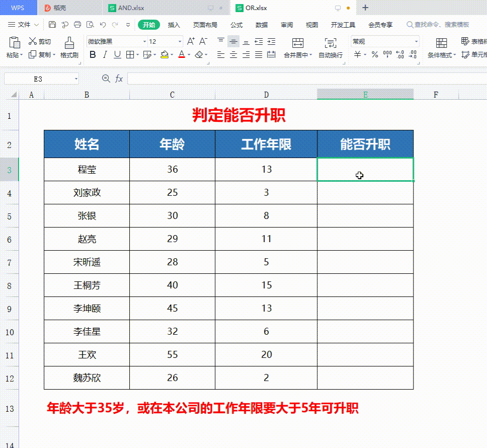Toggle align text right

coord(246,55)
